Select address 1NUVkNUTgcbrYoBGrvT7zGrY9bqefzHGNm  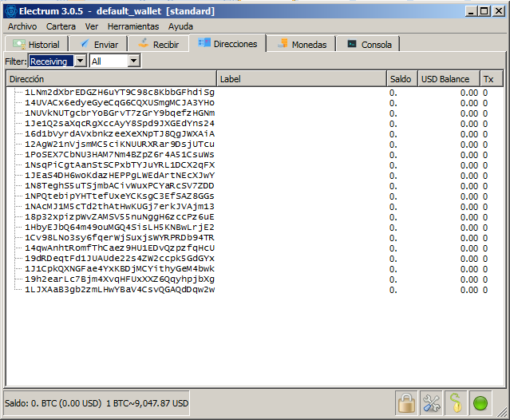coord(120,113)
